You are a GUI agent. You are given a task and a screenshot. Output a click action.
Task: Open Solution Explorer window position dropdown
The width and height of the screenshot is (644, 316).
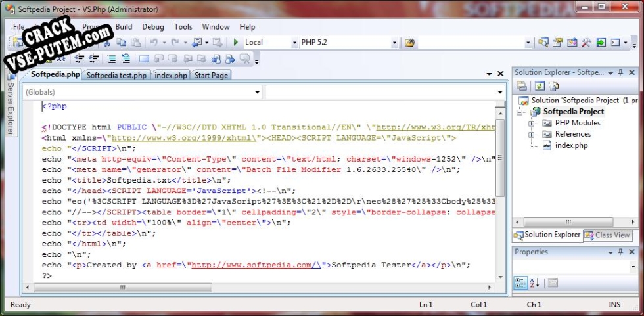(610, 73)
